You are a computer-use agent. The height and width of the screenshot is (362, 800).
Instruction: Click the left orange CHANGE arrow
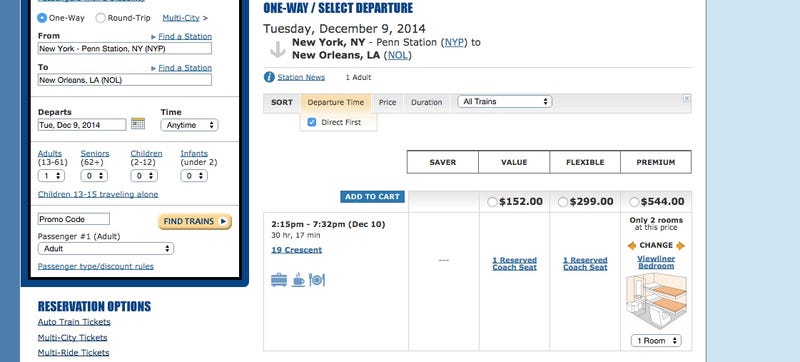[x=632, y=246]
